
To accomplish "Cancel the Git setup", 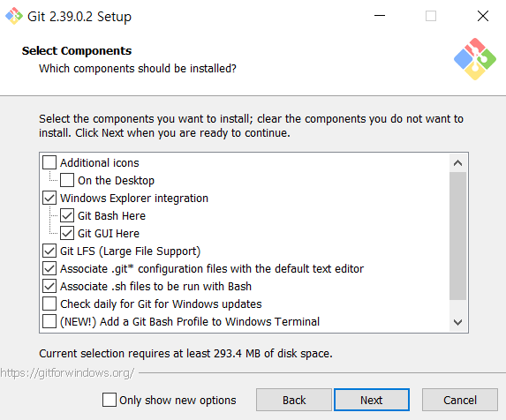I will (460, 400).
